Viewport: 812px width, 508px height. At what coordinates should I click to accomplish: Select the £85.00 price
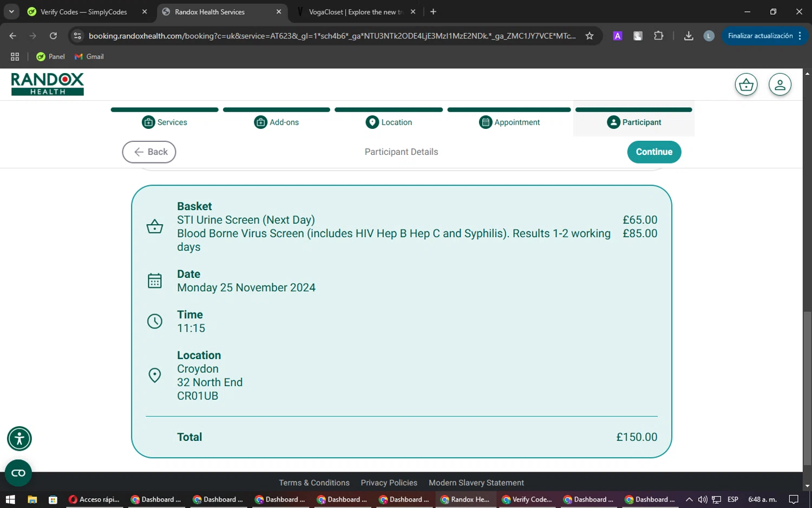point(640,233)
